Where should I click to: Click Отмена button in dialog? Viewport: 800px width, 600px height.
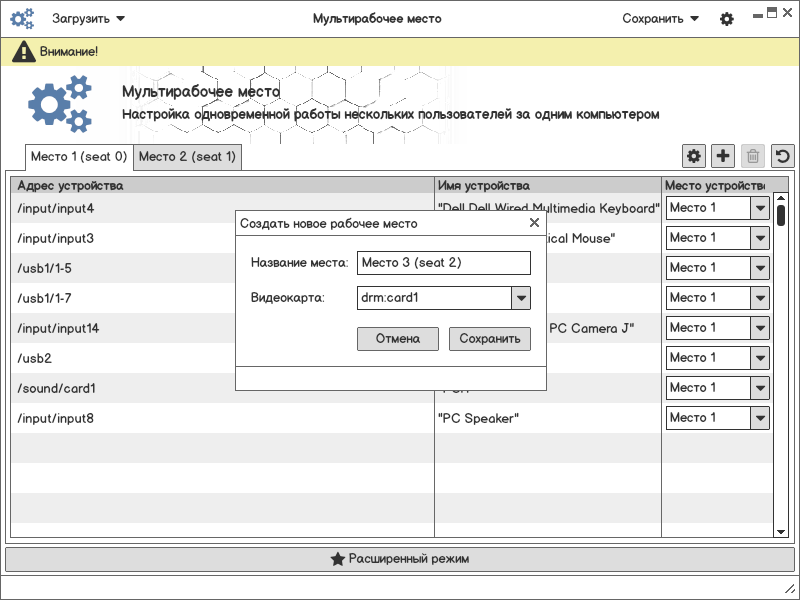[x=397, y=339]
